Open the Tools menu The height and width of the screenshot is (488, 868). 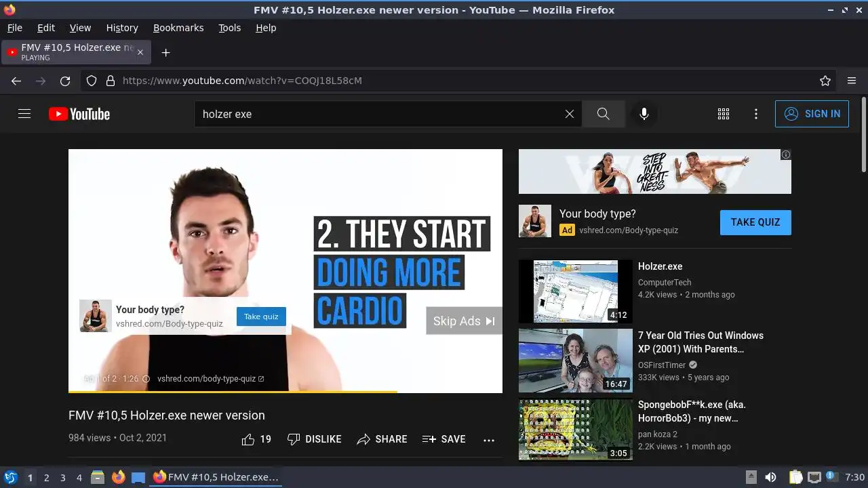pos(230,28)
